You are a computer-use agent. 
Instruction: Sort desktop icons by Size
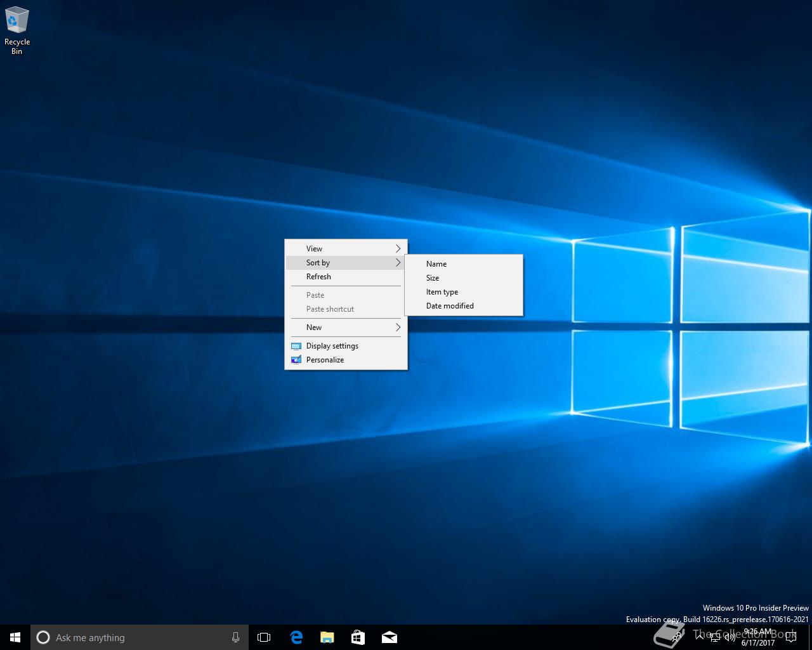[x=464, y=278]
